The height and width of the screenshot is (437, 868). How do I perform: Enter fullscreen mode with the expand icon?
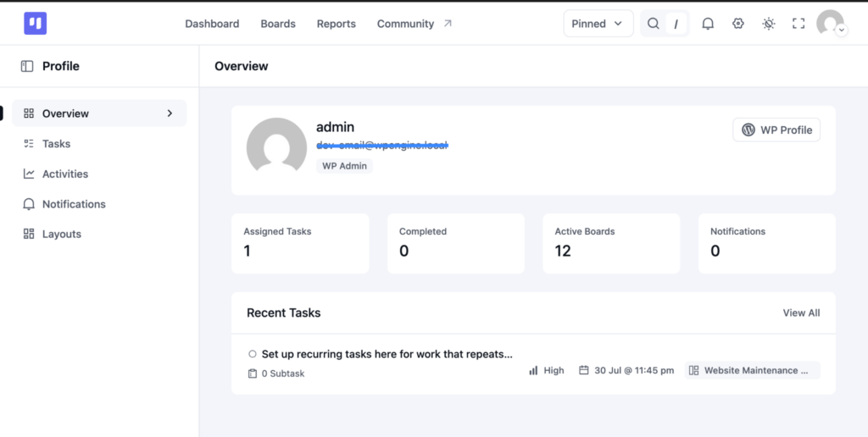(798, 23)
